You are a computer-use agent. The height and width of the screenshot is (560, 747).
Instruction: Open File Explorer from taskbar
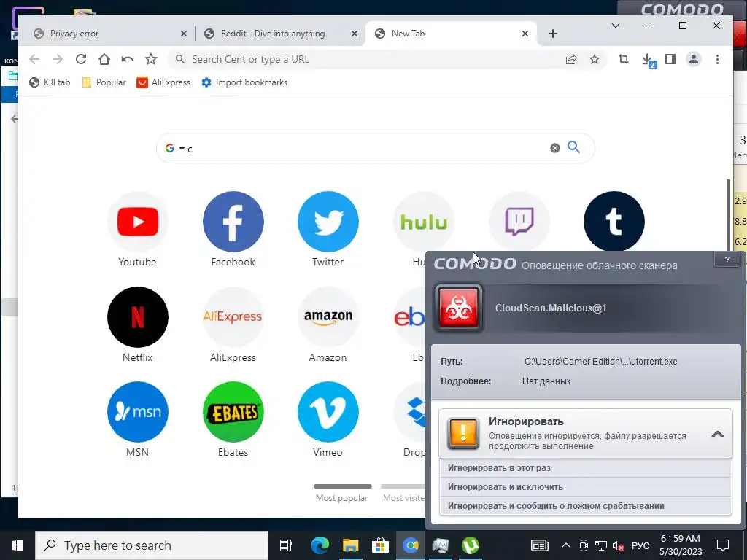[350, 545]
